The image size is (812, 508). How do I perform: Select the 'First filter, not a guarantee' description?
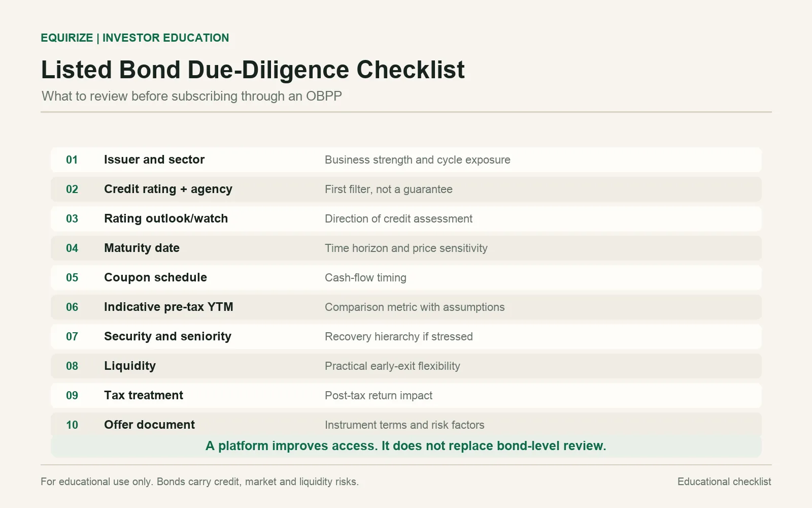(x=389, y=189)
